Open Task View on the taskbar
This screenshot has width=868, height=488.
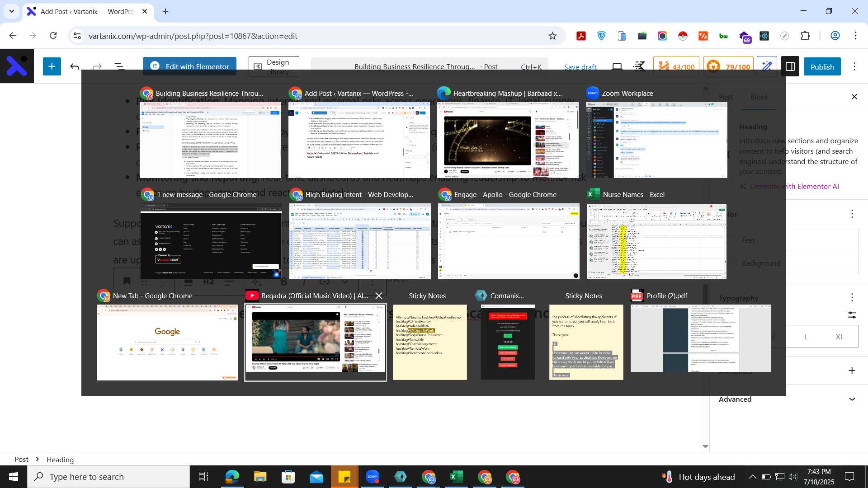[x=203, y=477]
